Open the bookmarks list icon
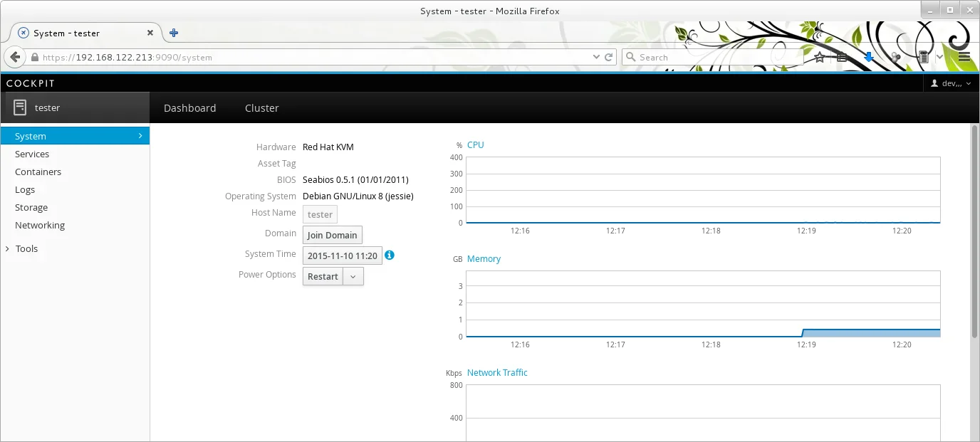980x442 pixels. 842,57
